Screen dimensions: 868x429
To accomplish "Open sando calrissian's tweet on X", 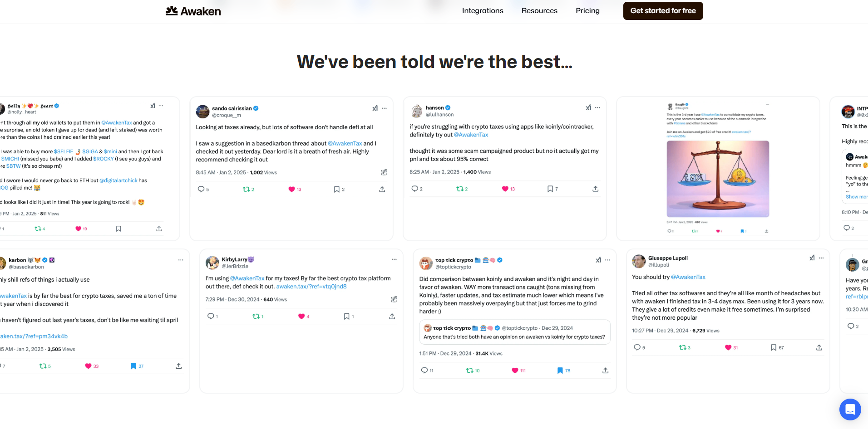I will click(375, 108).
